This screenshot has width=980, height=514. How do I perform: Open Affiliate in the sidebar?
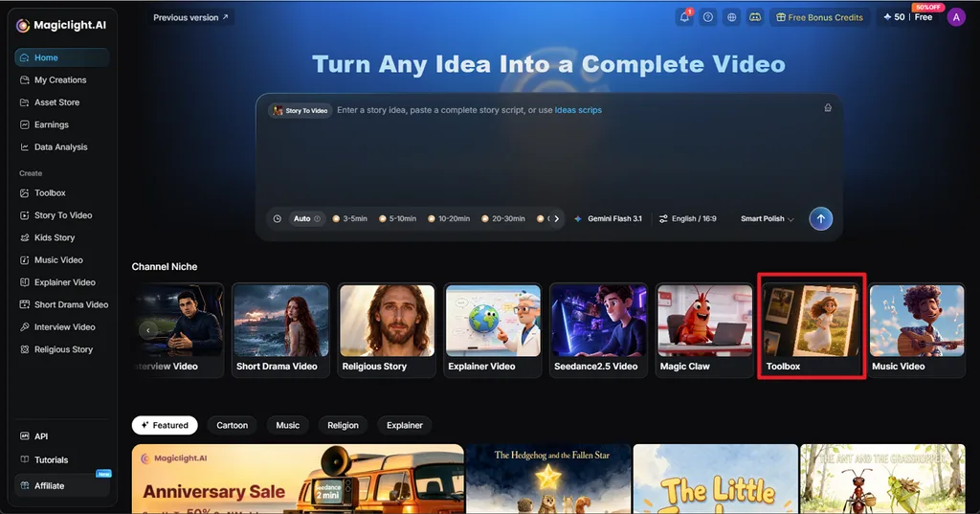coord(62,486)
